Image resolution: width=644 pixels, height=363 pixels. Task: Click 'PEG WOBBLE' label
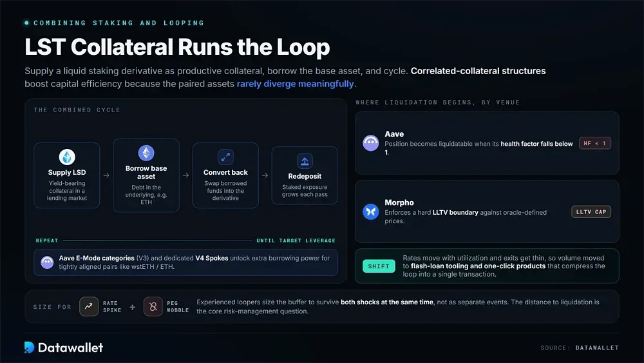(178, 307)
